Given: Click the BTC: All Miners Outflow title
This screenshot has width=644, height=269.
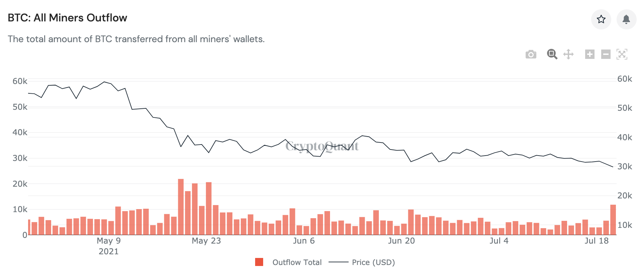Looking at the screenshot, I should click(68, 18).
